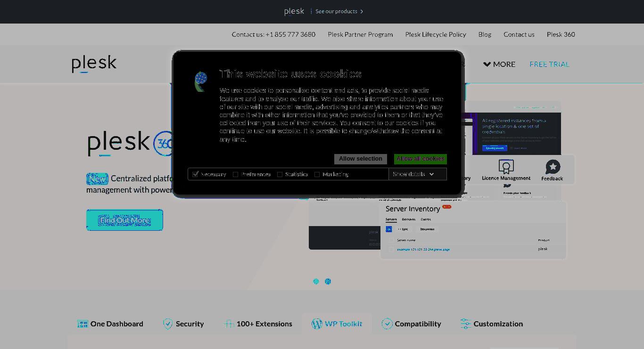Click the Server Inventory screenshot heading
Image resolution: width=644 pixels, height=349 pixels.
(x=413, y=209)
